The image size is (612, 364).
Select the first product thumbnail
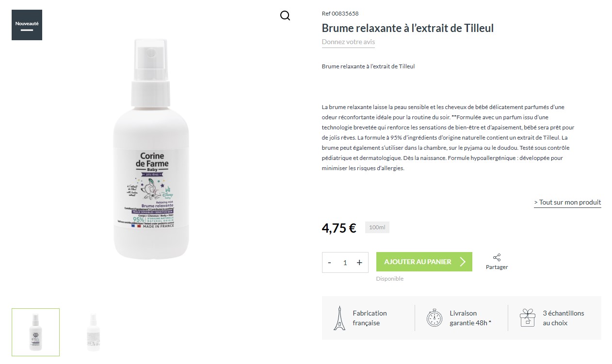click(36, 332)
